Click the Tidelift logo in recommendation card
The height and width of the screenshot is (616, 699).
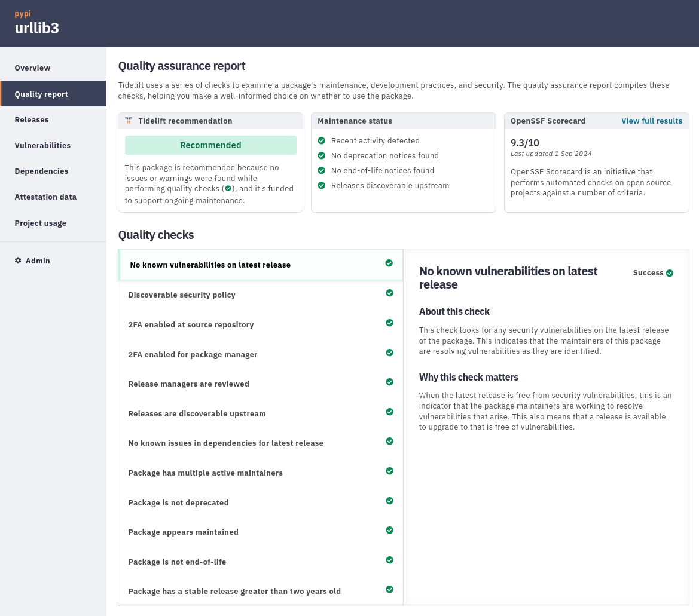128,120
